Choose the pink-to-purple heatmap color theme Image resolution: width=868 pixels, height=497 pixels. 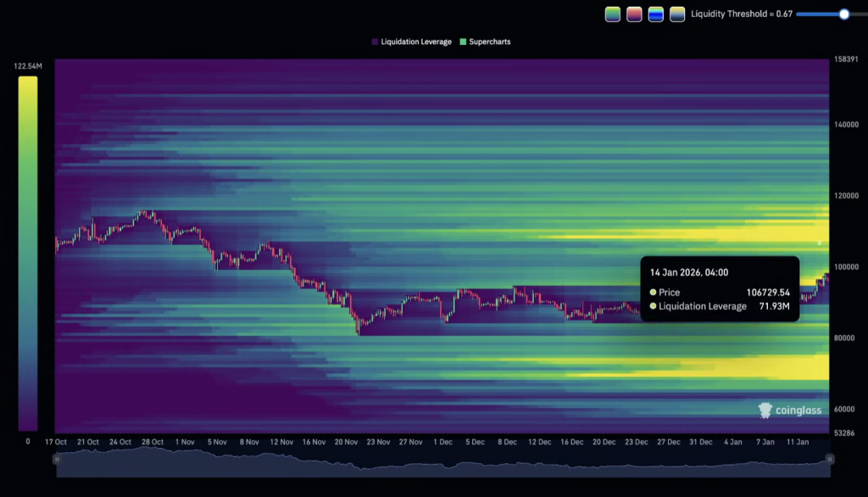click(x=634, y=14)
